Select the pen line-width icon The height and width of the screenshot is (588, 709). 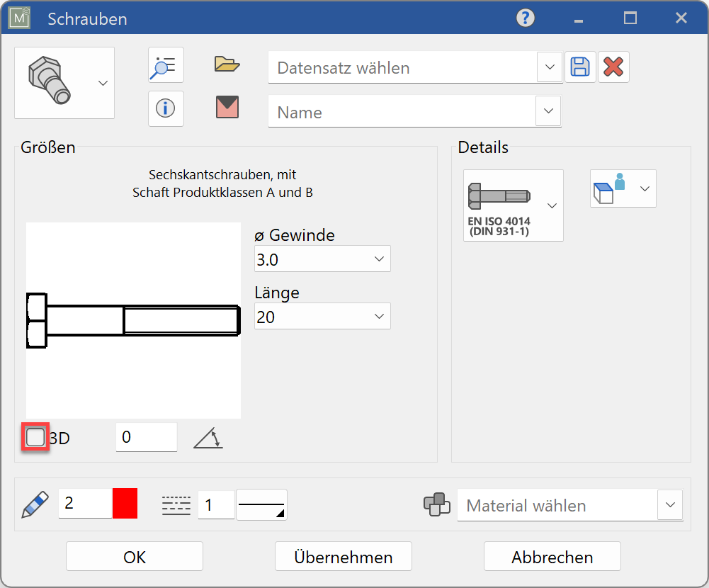(x=33, y=504)
